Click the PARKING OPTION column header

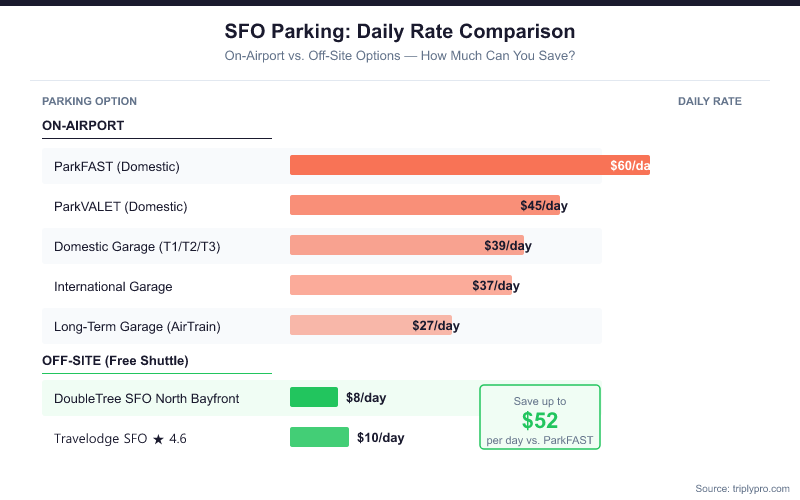[89, 101]
